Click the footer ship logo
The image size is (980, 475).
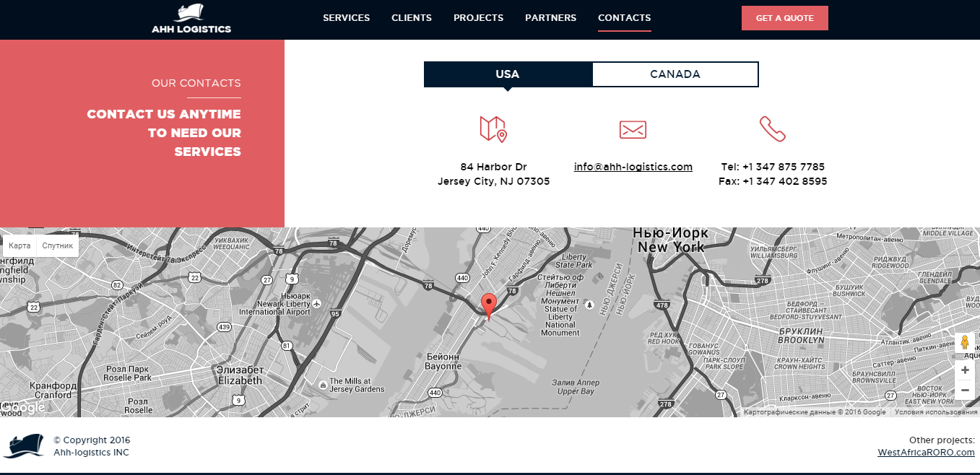[x=22, y=445]
